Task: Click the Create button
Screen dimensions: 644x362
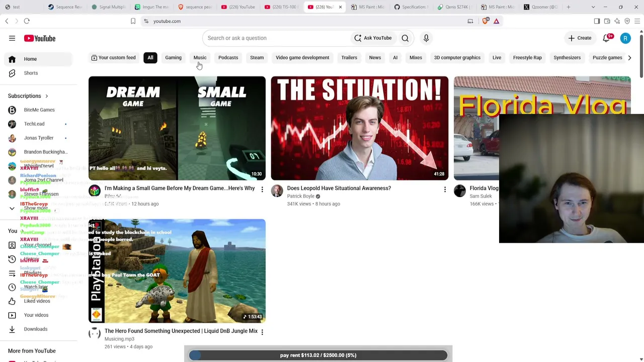Action: pos(580,38)
